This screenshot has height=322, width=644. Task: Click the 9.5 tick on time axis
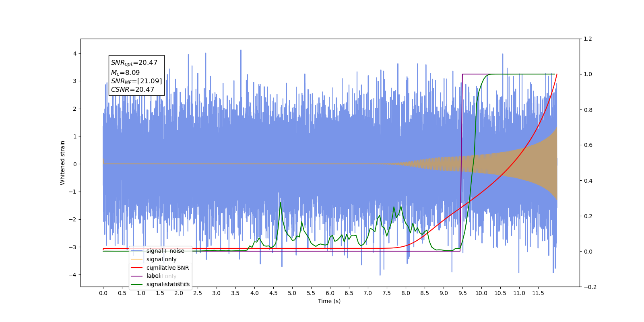[462, 293]
